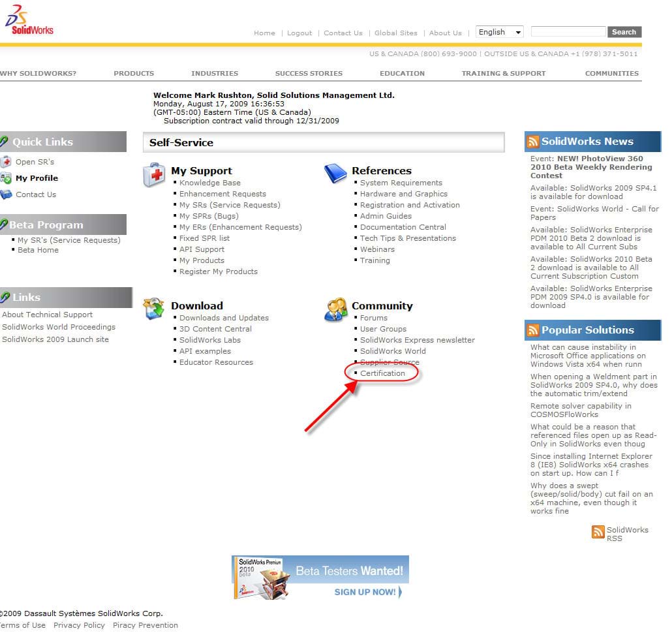This screenshot has height=635, width=672.
Task: Click the References blue book icon
Action: point(335,174)
